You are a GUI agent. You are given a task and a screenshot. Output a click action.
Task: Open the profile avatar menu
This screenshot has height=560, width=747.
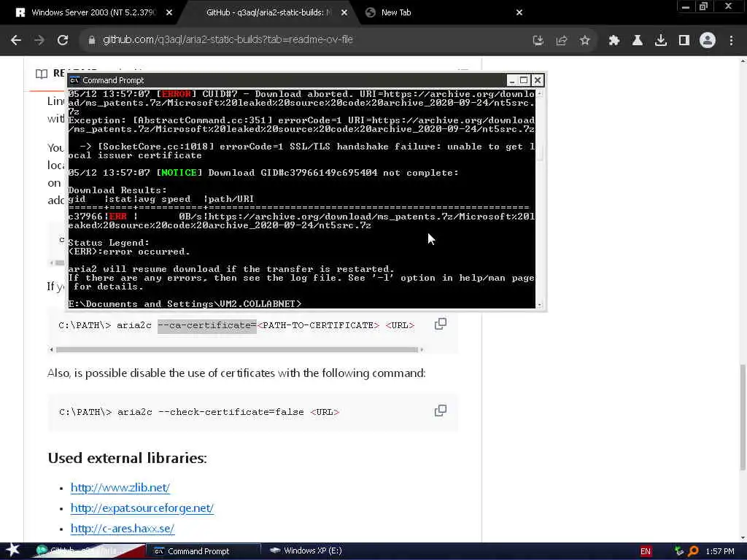point(708,41)
